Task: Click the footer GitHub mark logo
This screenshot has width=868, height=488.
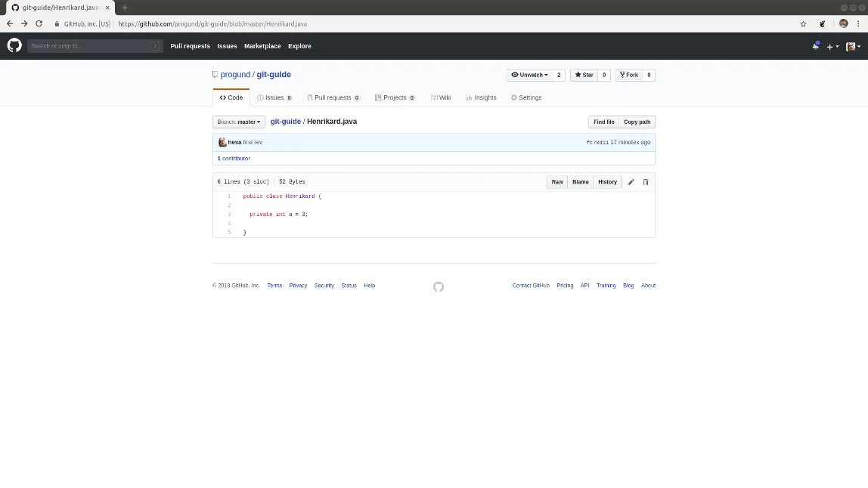Action: click(x=439, y=286)
